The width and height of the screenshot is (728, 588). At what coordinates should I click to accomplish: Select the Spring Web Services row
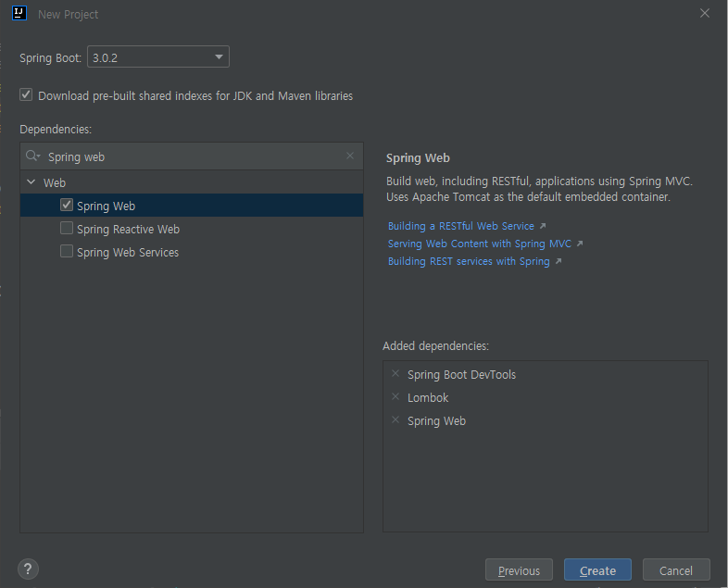pos(192,252)
